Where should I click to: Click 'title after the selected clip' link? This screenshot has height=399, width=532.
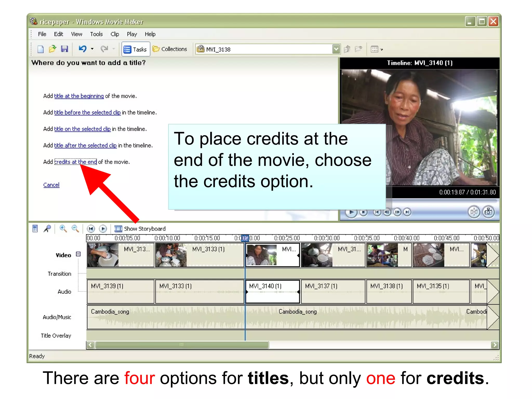(85, 145)
